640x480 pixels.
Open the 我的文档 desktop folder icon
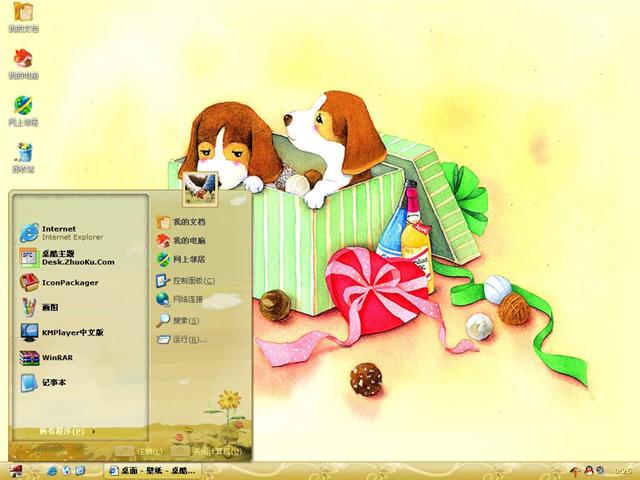[23, 17]
